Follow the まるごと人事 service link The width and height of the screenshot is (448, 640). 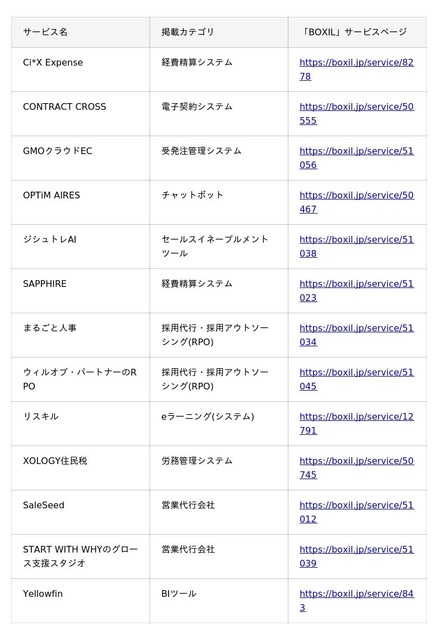pos(356,335)
